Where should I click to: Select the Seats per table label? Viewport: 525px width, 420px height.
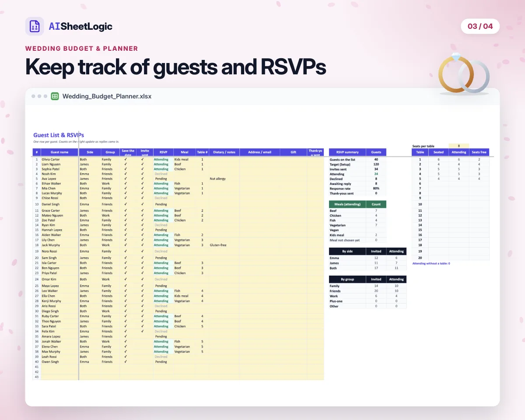click(423, 146)
